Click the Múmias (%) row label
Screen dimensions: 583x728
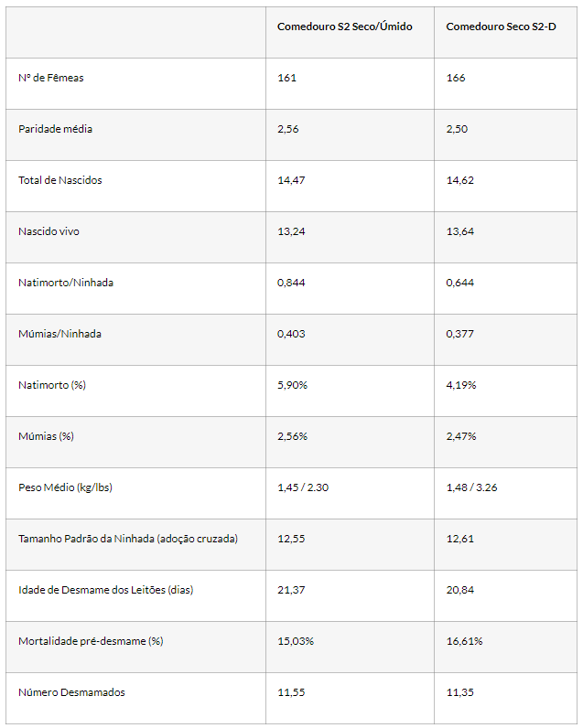[x=46, y=436]
